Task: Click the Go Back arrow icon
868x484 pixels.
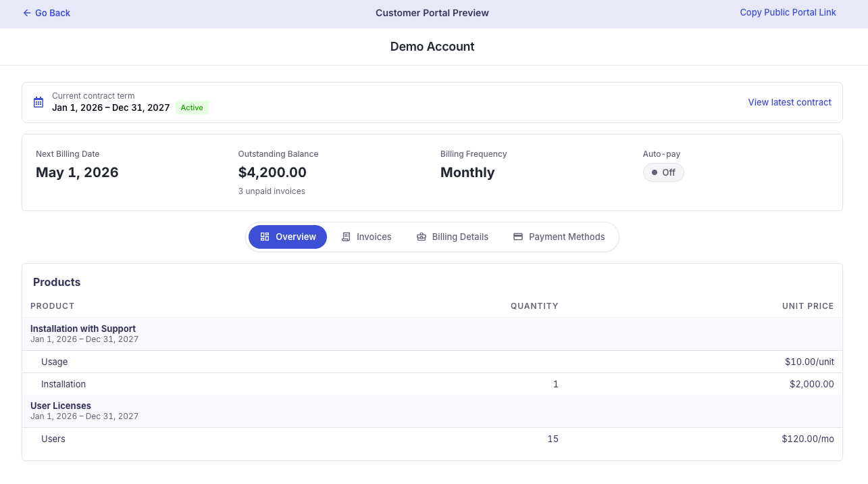Action: pos(27,13)
